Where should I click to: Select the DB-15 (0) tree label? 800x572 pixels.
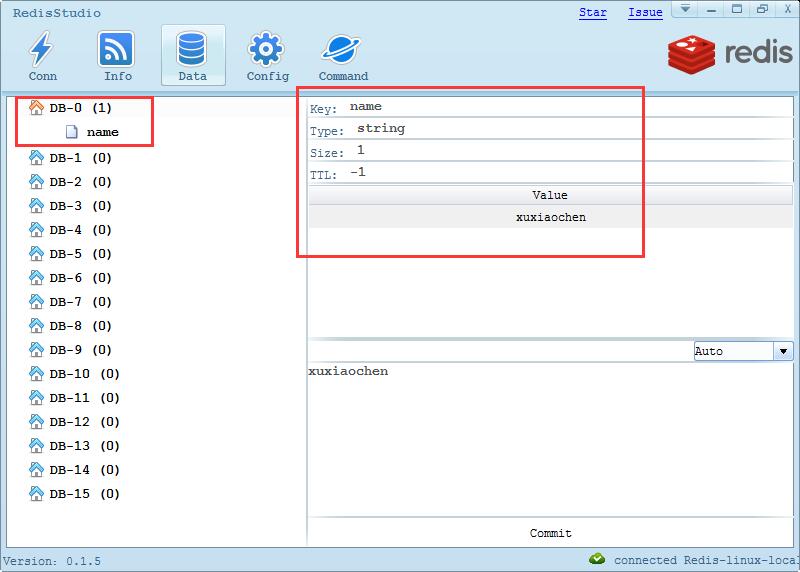tap(85, 493)
